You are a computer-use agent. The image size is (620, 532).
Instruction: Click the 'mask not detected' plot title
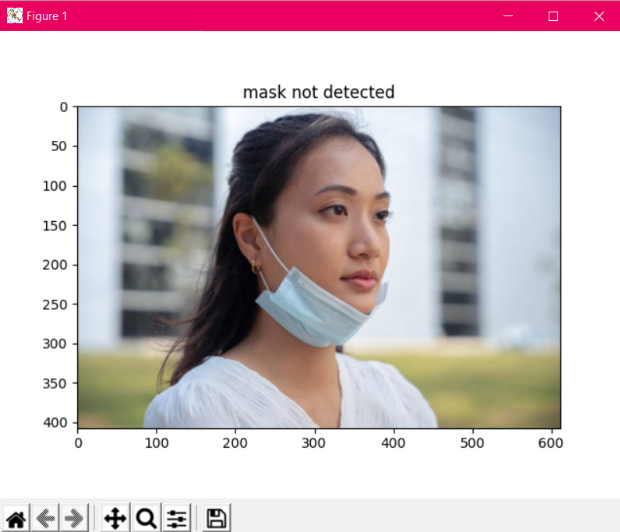pos(318,92)
